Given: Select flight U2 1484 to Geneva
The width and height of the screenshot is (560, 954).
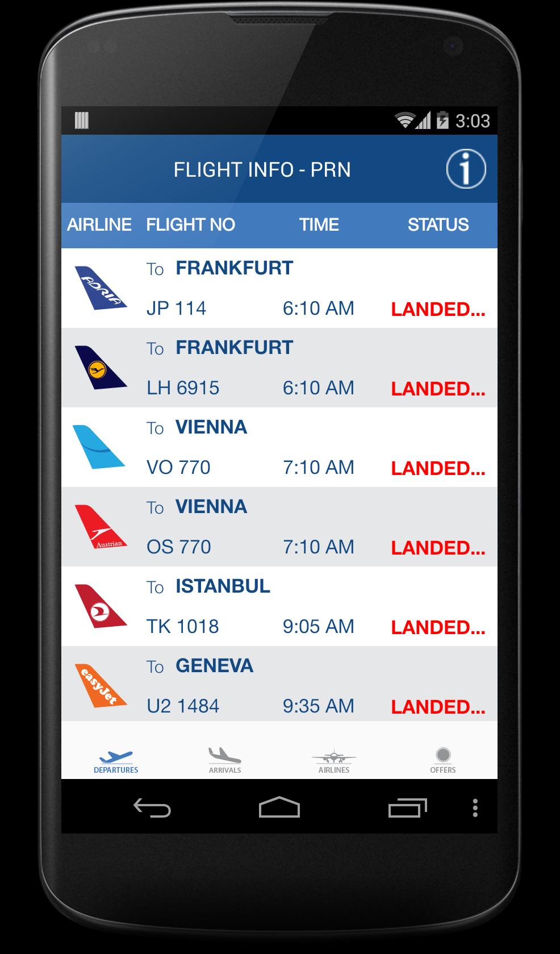Looking at the screenshot, I should click(x=279, y=686).
